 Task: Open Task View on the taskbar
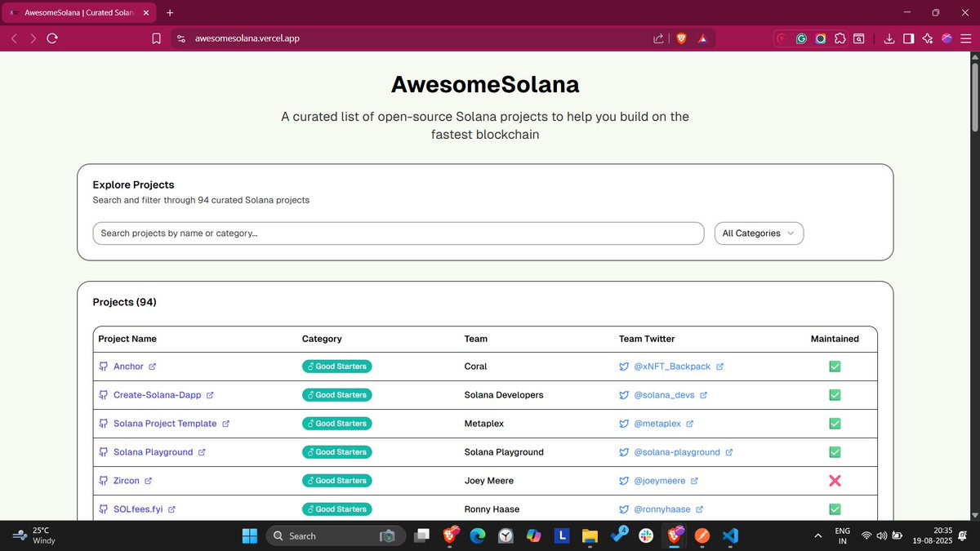pos(421,535)
